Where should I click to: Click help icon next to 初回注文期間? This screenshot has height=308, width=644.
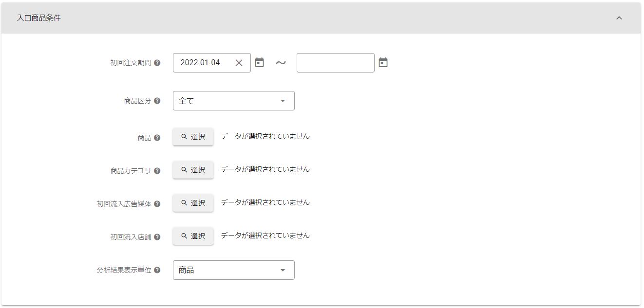[x=157, y=63]
